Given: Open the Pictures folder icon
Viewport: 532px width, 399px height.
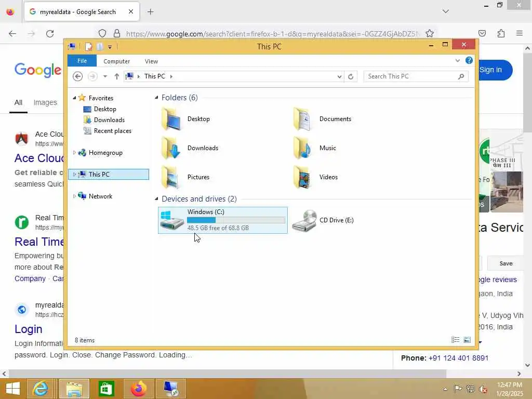Looking at the screenshot, I should click(170, 177).
